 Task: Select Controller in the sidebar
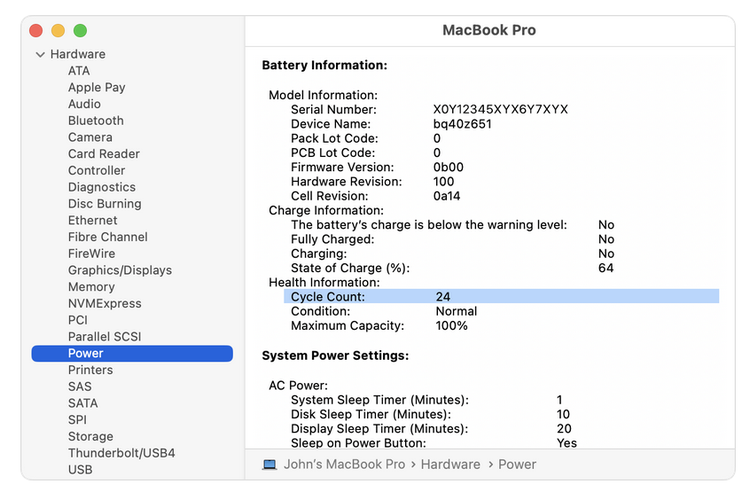(x=96, y=171)
